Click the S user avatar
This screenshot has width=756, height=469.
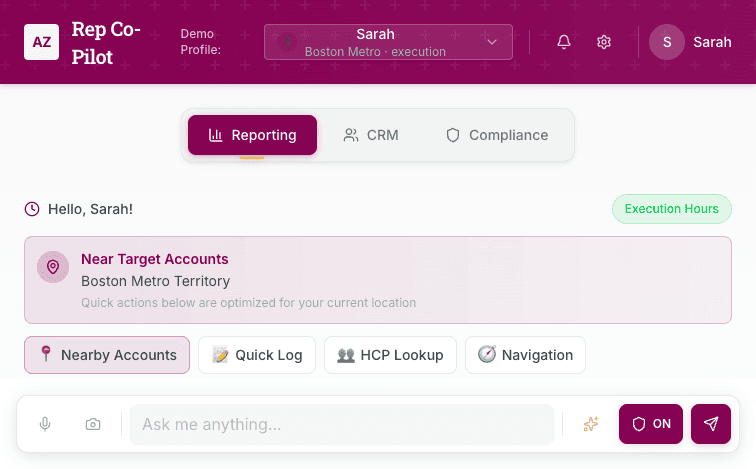tap(667, 42)
